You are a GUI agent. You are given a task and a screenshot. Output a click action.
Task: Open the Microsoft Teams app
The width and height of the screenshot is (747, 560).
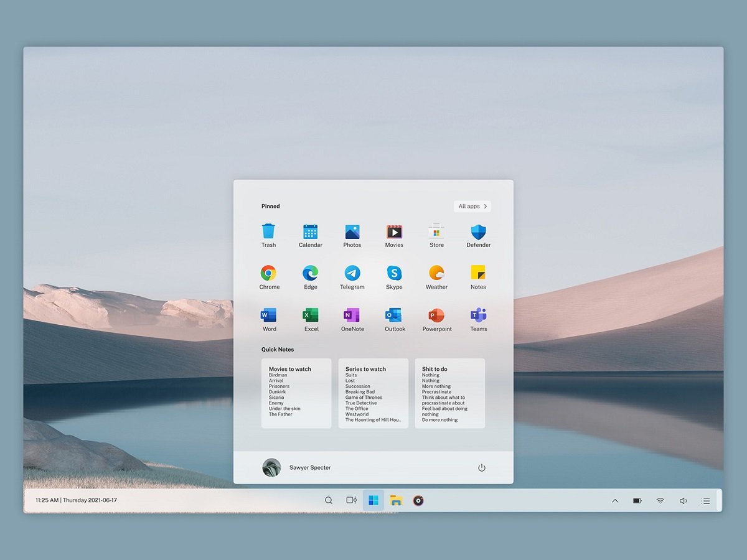click(478, 315)
